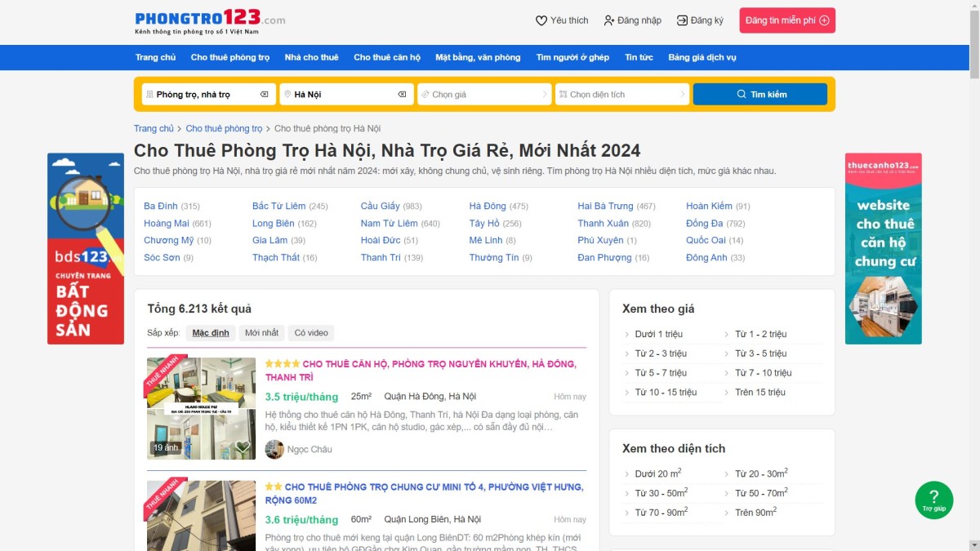Click the bds123 Bất Động Sản banner
Image resolution: width=980 pixels, height=551 pixels.
(x=86, y=248)
